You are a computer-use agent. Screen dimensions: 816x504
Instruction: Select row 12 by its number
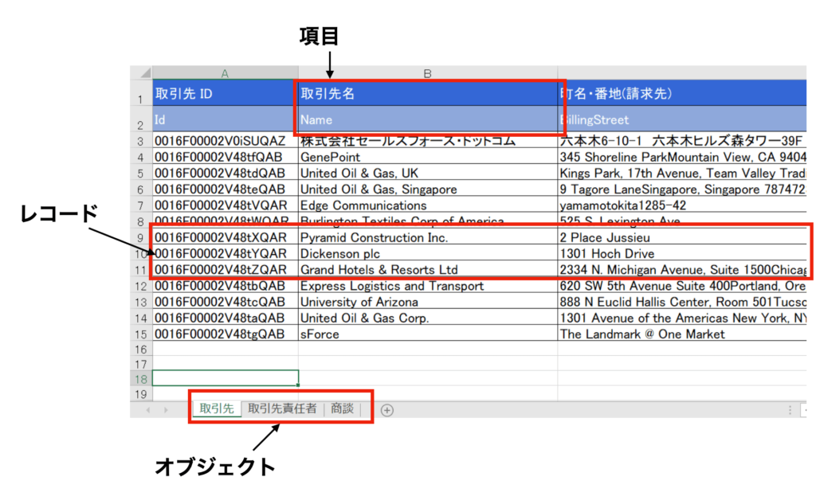pyautogui.click(x=140, y=286)
